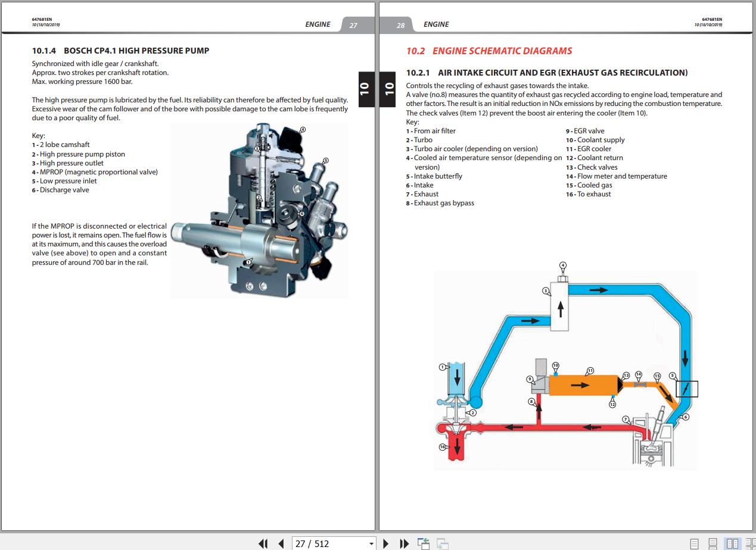Click the ENGINE header on right page
The image size is (756, 550).
pos(436,24)
